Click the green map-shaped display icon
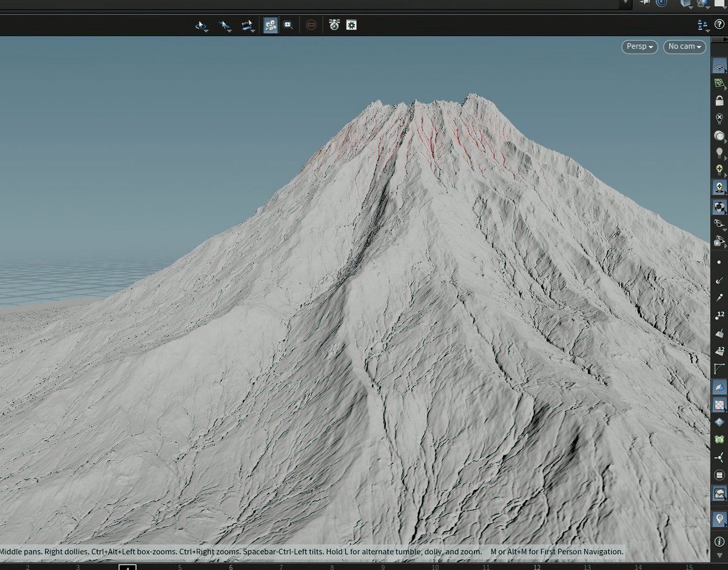The width and height of the screenshot is (728, 570). (719, 439)
